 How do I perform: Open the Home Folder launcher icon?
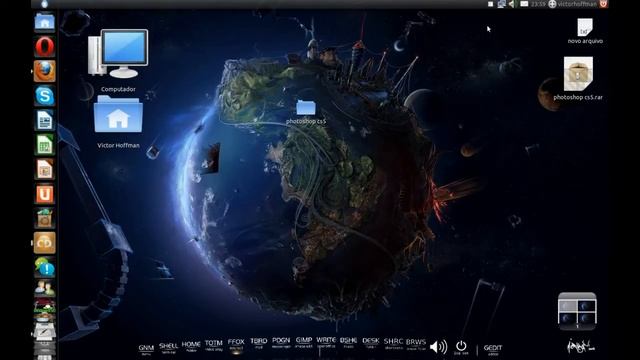(44, 22)
